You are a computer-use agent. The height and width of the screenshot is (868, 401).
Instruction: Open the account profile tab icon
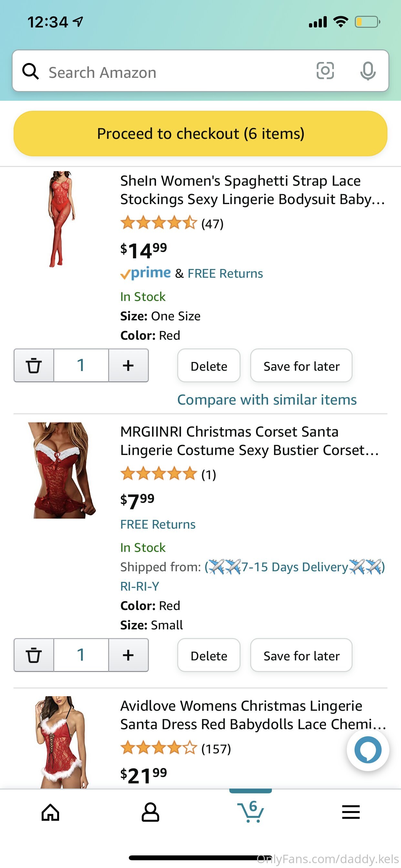pyautogui.click(x=150, y=812)
